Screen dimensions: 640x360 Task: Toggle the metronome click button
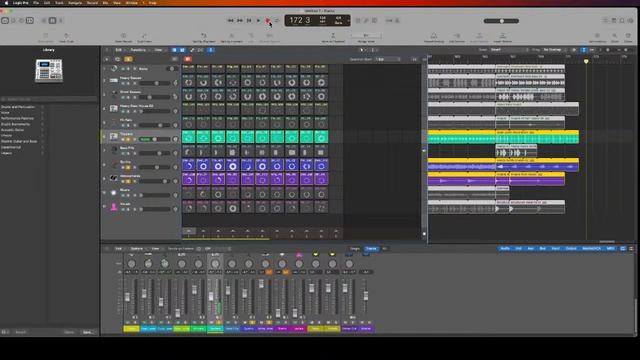pyautogui.click(x=397, y=20)
